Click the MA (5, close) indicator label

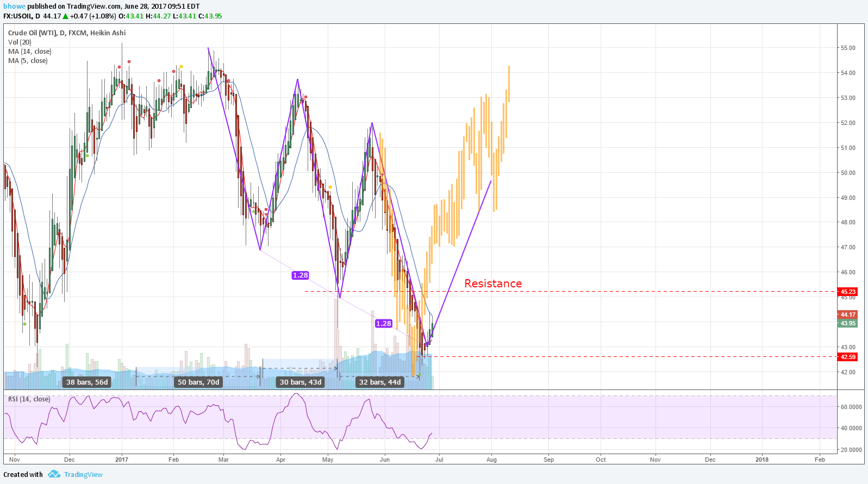pos(28,61)
